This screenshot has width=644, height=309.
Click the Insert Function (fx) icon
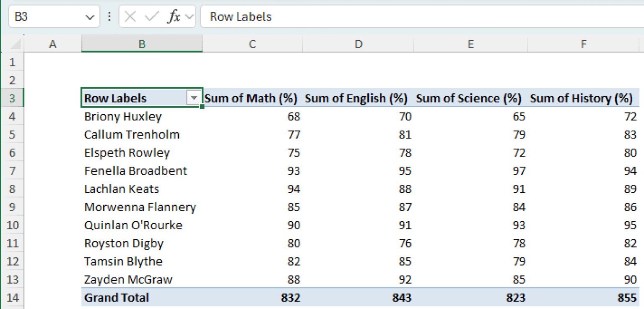click(175, 16)
